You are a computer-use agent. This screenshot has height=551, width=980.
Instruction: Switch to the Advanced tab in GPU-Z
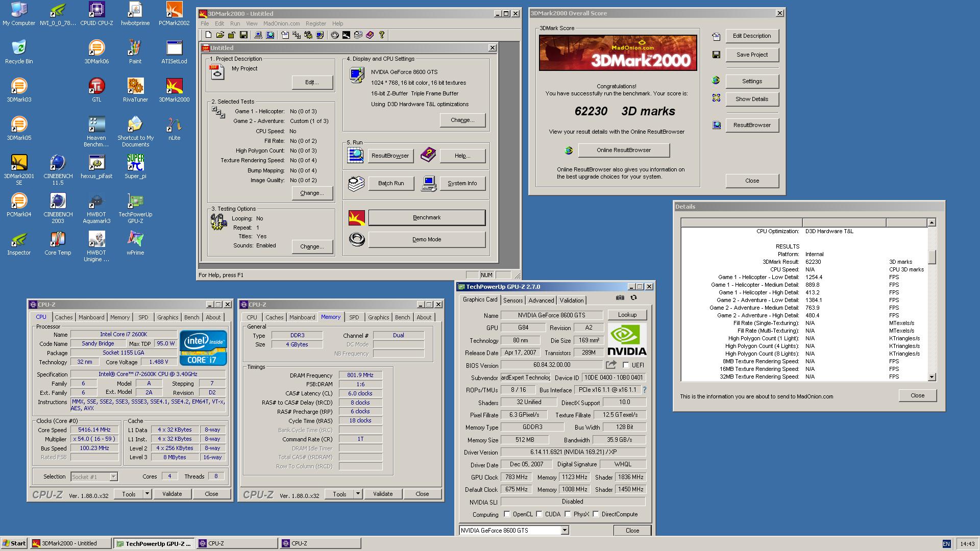(x=541, y=300)
